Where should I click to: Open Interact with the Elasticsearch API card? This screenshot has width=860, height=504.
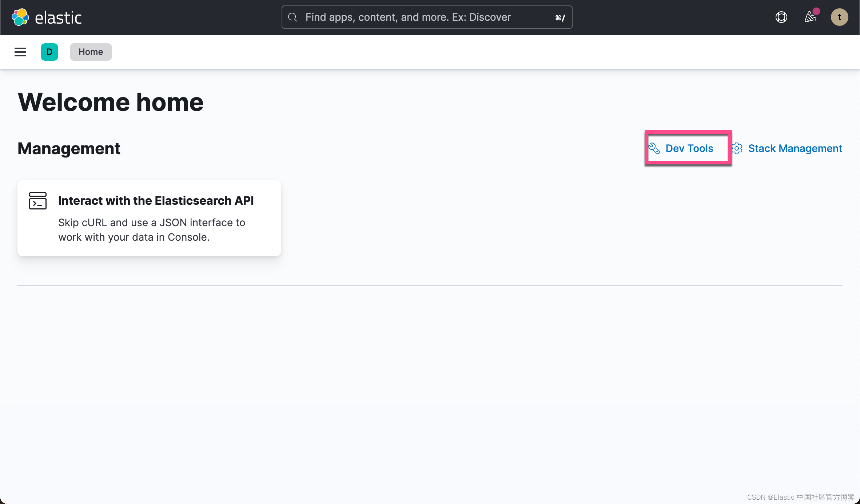point(156,201)
